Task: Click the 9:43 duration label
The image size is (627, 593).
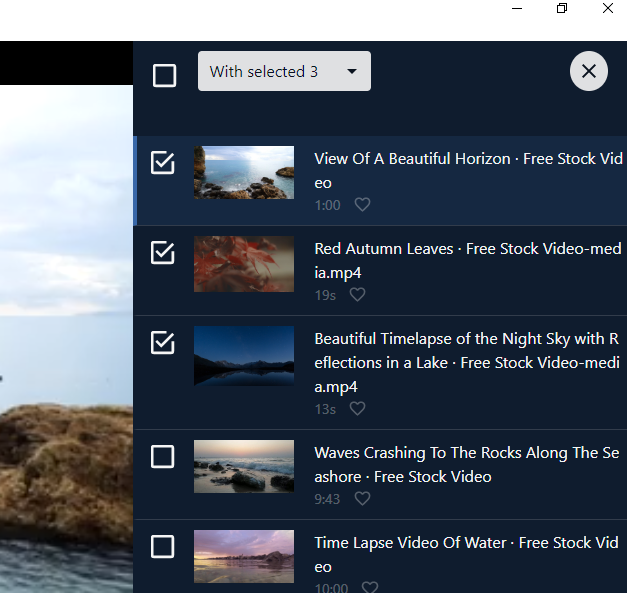Action: click(327, 499)
